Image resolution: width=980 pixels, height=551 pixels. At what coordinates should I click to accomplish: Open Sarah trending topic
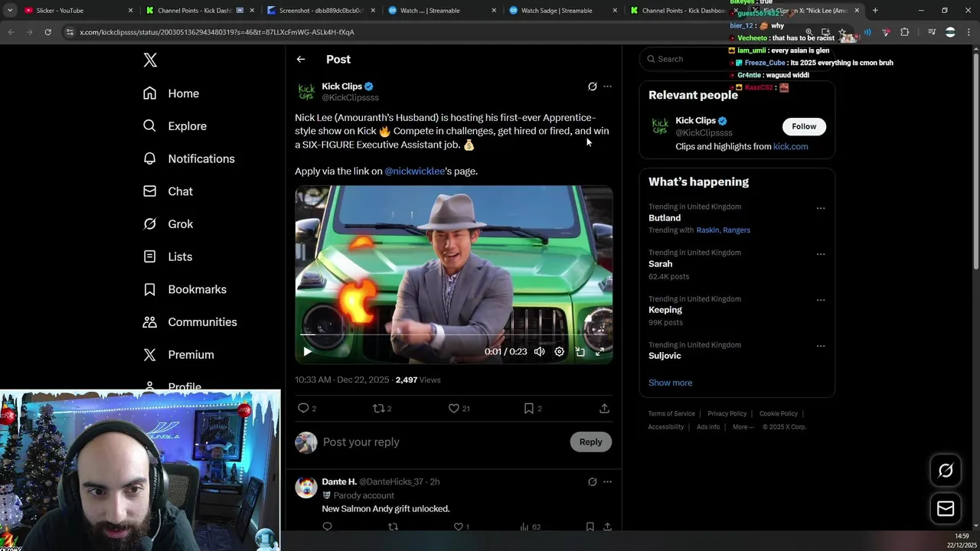pyautogui.click(x=661, y=264)
